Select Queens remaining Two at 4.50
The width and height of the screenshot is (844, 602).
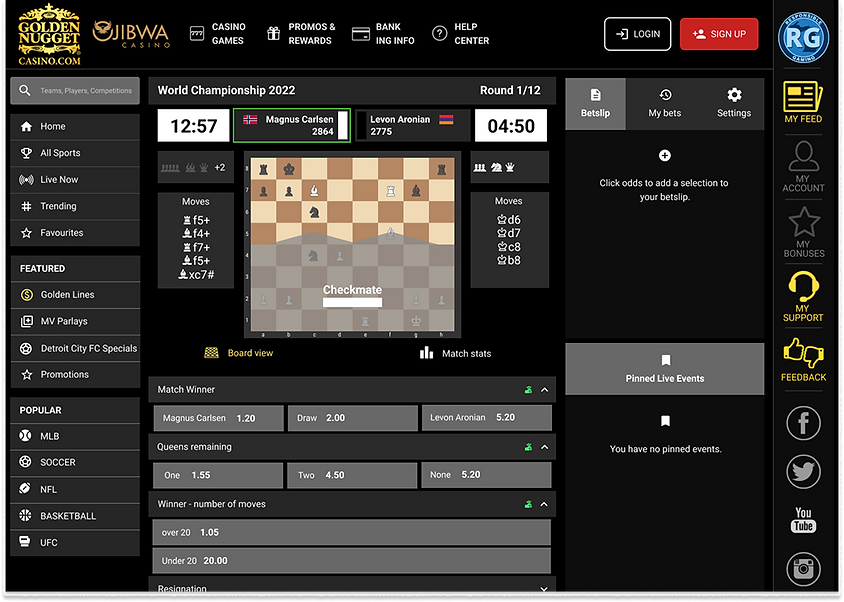(x=352, y=475)
